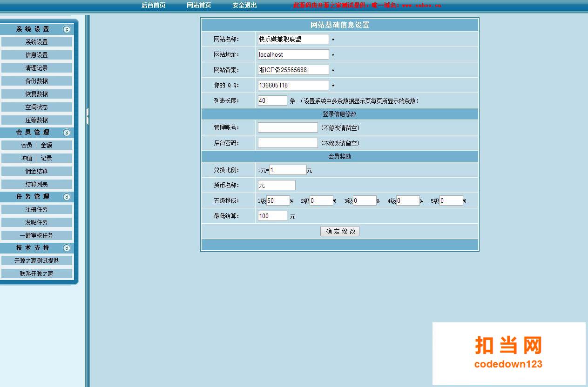588x387 pixels.
Task: Focus the 货币名称 field
Action: coord(277,185)
